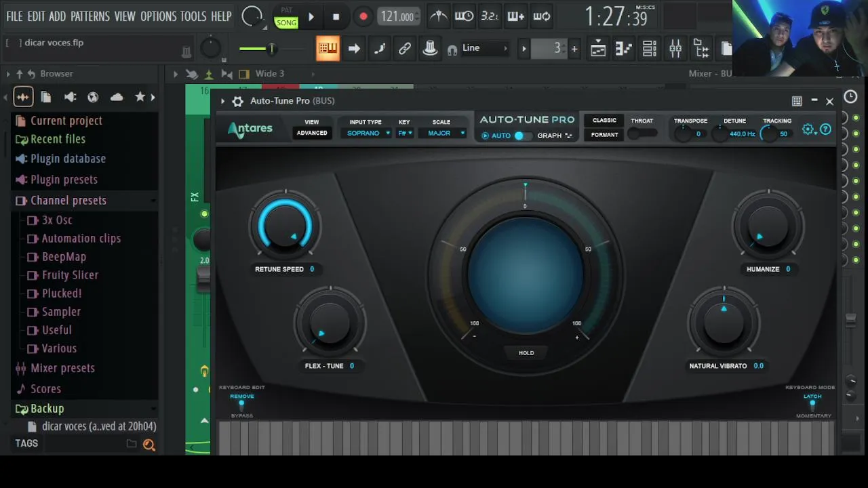This screenshot has height=488, width=868.
Task: Click the multilink to controllers icon
Action: pyautogui.click(x=430, y=48)
